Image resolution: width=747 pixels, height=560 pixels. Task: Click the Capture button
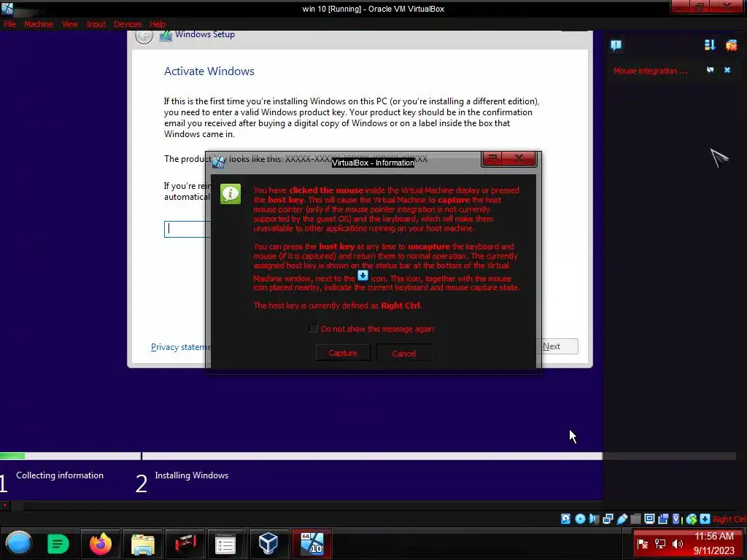point(343,353)
